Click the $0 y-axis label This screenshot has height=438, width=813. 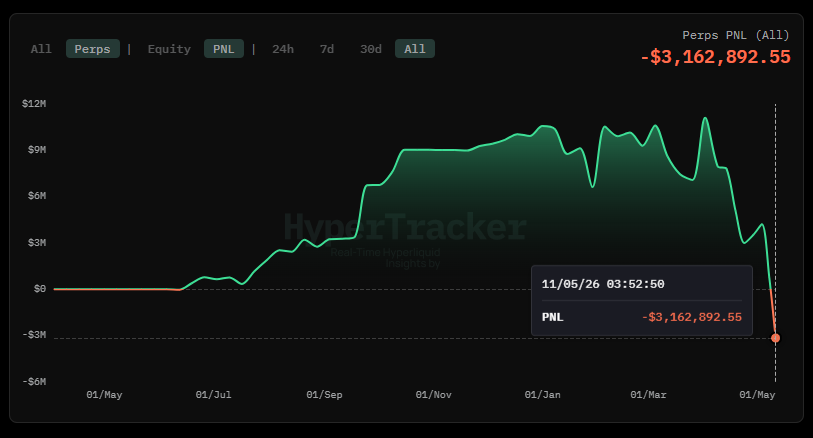[40, 289]
